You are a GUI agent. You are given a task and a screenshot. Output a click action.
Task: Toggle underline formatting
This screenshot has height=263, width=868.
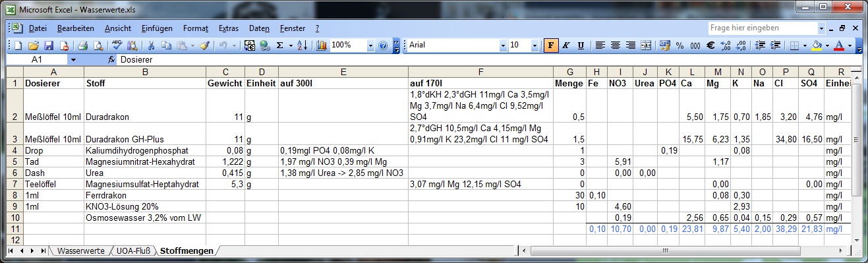(x=581, y=45)
